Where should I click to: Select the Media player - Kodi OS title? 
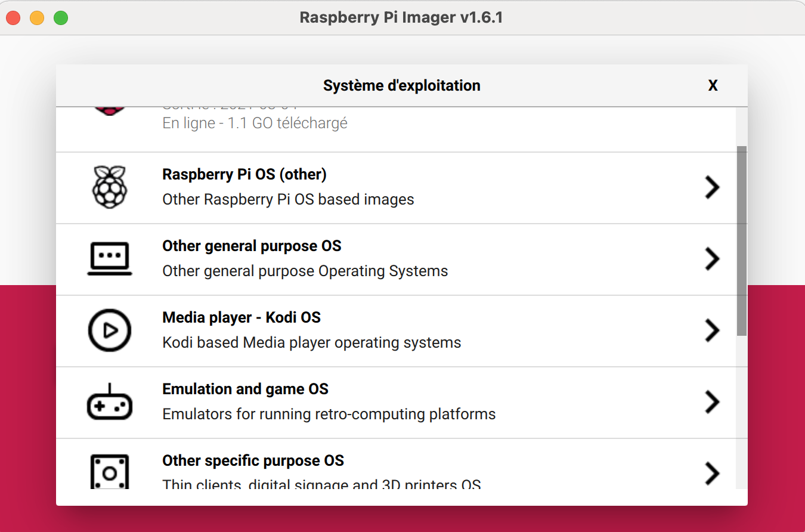(241, 318)
